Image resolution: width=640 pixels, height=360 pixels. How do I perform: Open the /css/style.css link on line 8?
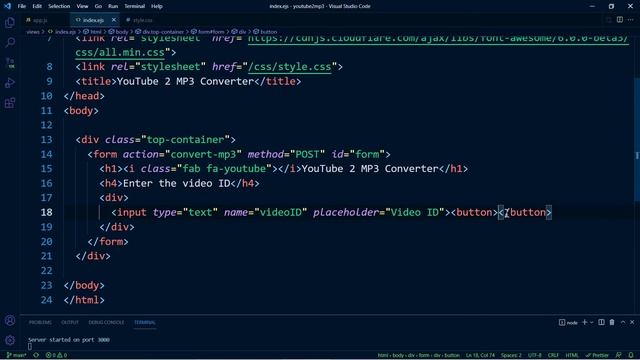[289, 67]
